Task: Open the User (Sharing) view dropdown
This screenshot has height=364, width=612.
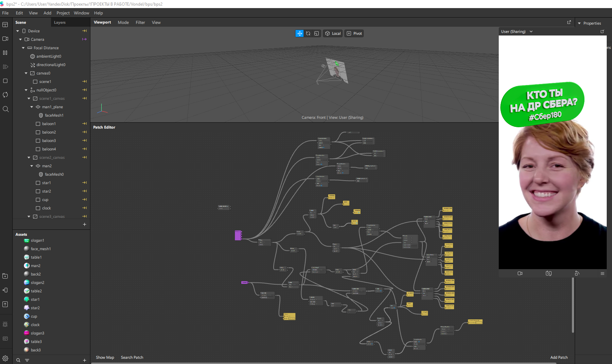Action: [x=517, y=32]
